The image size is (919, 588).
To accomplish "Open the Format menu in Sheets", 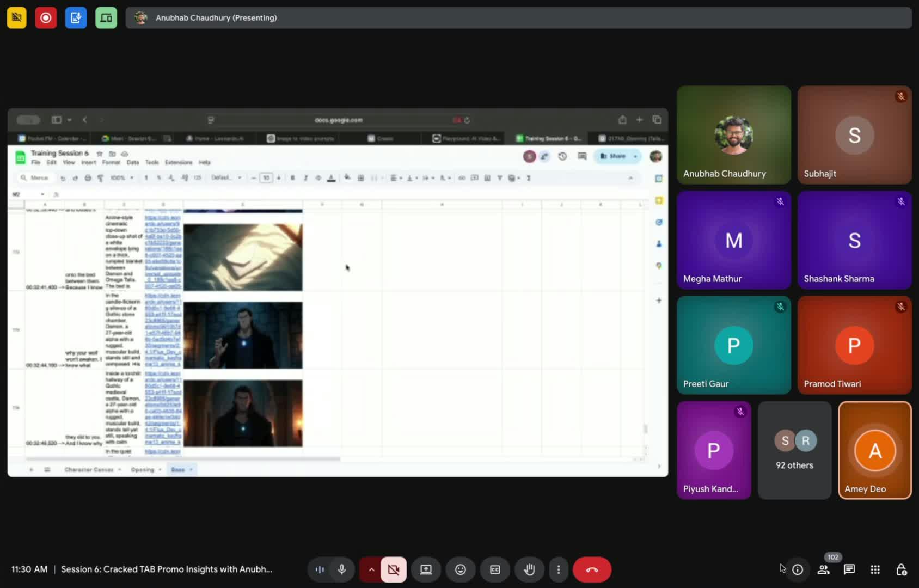I will pos(111,162).
